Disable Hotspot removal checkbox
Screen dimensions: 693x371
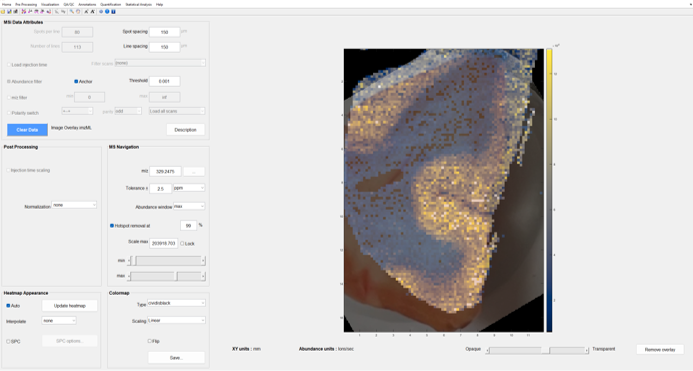pyautogui.click(x=112, y=226)
